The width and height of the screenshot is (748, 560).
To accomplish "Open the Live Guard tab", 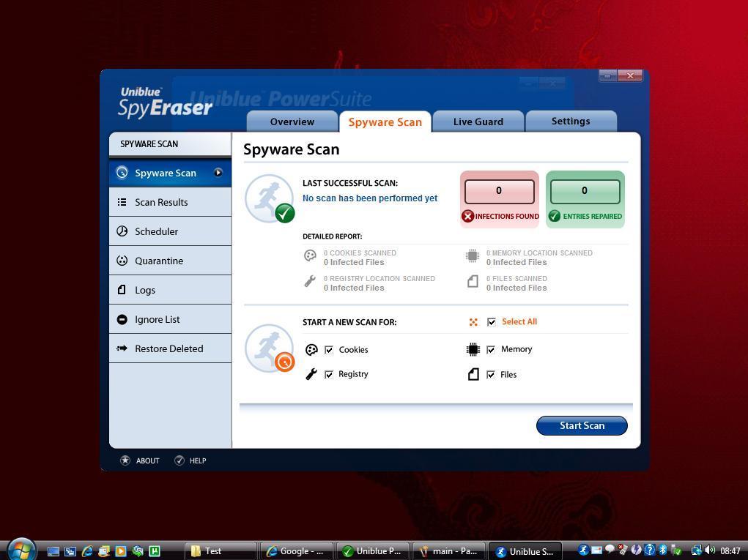I will 478,122.
